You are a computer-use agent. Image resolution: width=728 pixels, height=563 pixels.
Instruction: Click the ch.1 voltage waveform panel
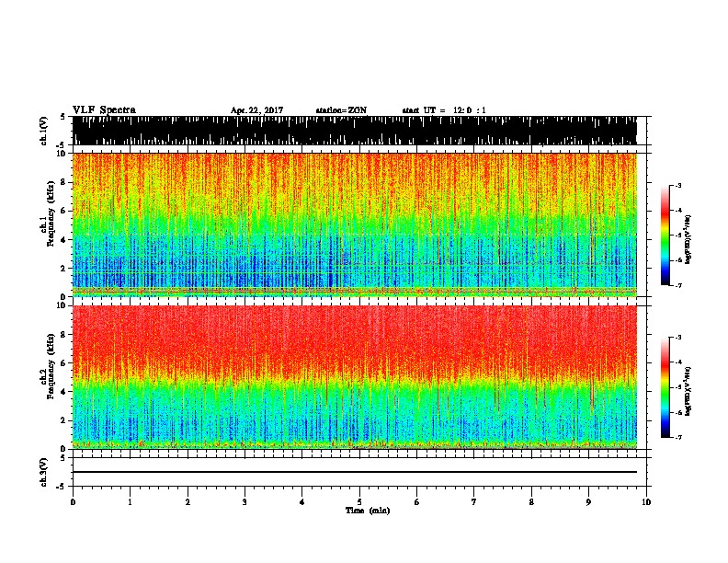(x=355, y=131)
